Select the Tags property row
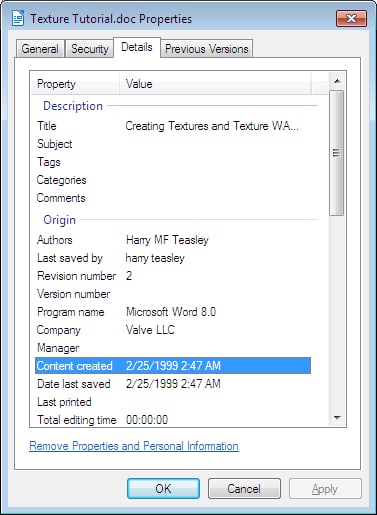 173,162
